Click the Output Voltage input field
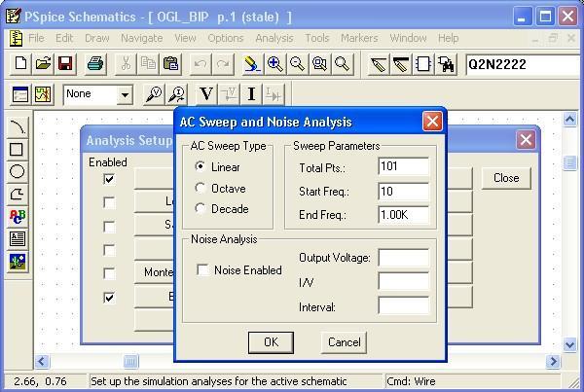This screenshot has width=584, height=392. (x=403, y=258)
